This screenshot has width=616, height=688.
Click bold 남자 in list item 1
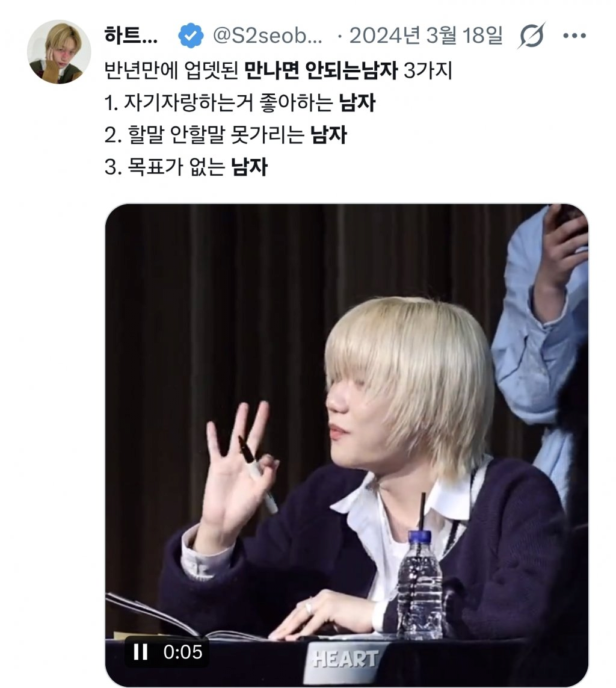coord(357,103)
